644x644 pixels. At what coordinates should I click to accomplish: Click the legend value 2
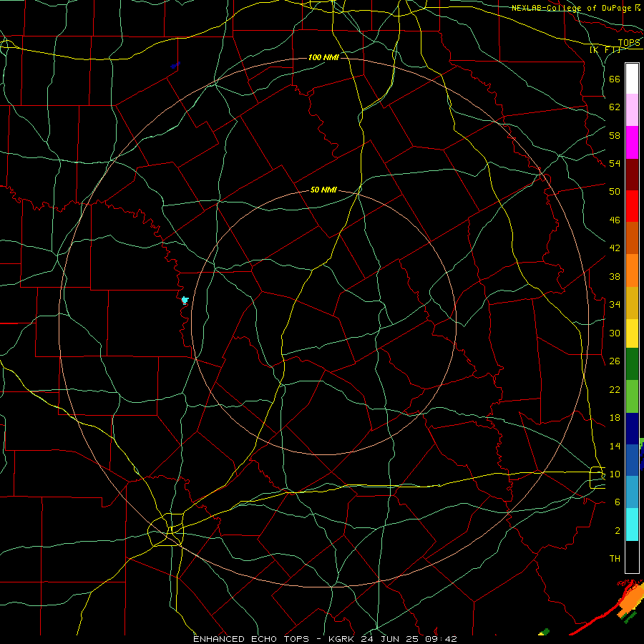[x=618, y=531]
